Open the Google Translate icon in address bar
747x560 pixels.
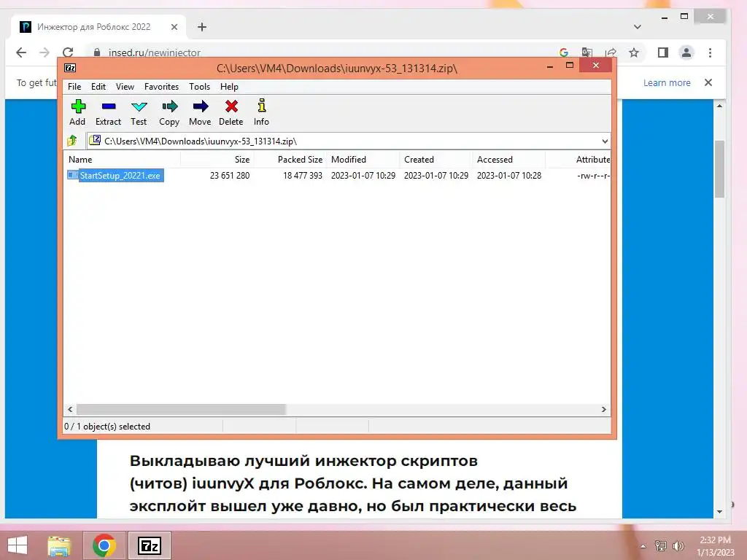[587, 52]
